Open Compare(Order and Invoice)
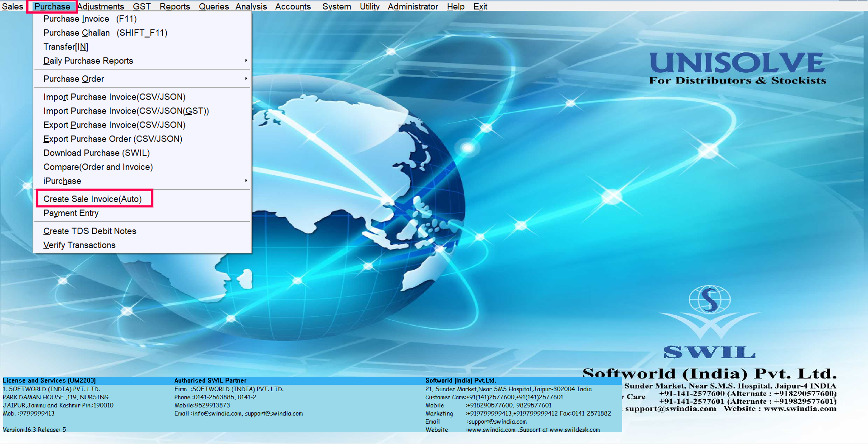This screenshot has height=444, width=868. 142,167
